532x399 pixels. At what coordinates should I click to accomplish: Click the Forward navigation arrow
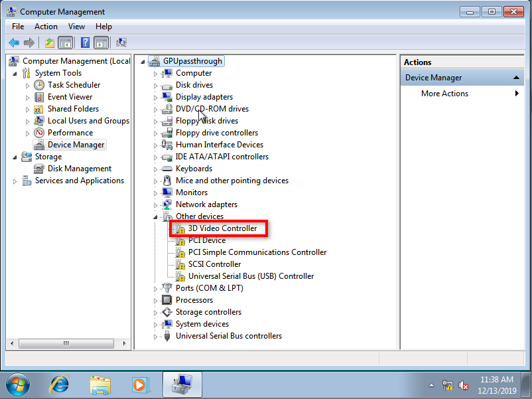[x=30, y=42]
